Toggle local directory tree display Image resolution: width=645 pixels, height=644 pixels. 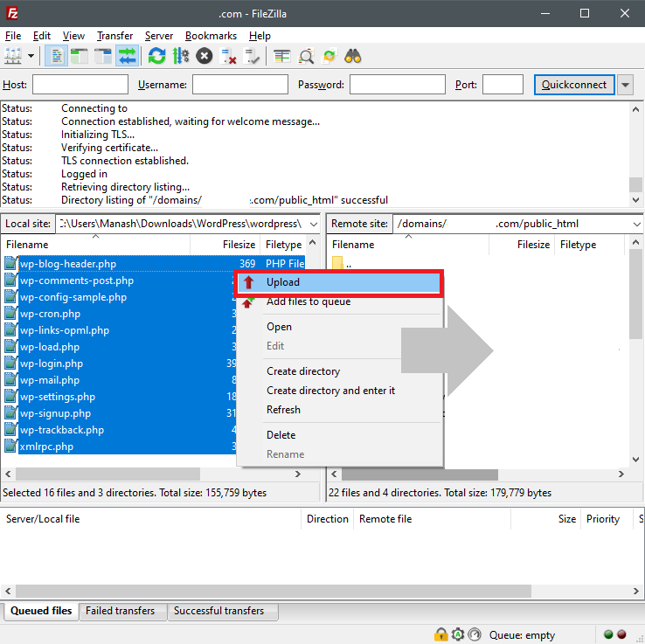(80, 56)
